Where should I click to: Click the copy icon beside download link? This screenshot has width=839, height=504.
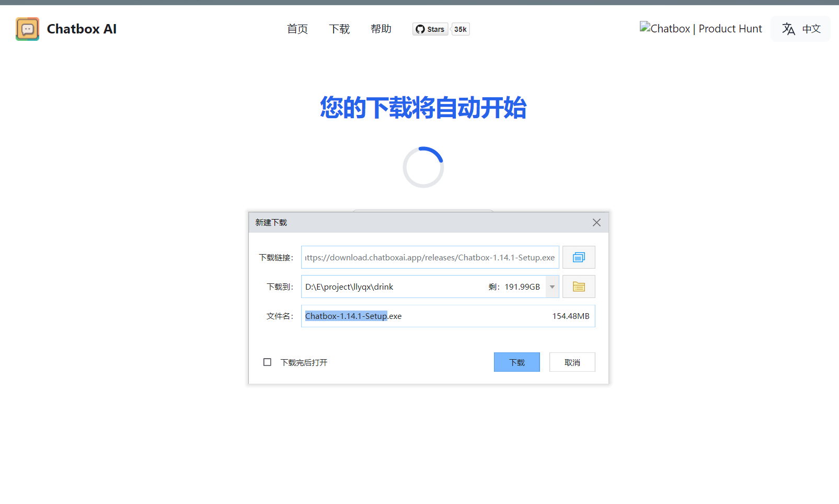click(x=578, y=257)
